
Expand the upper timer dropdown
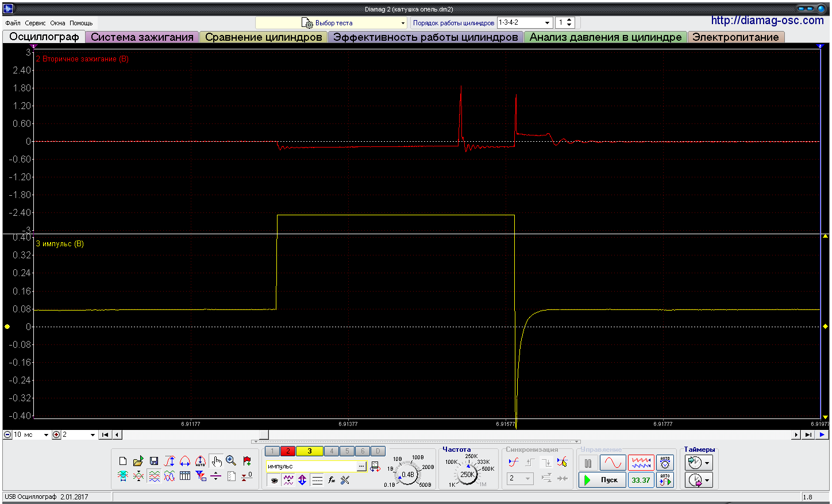[707, 463]
